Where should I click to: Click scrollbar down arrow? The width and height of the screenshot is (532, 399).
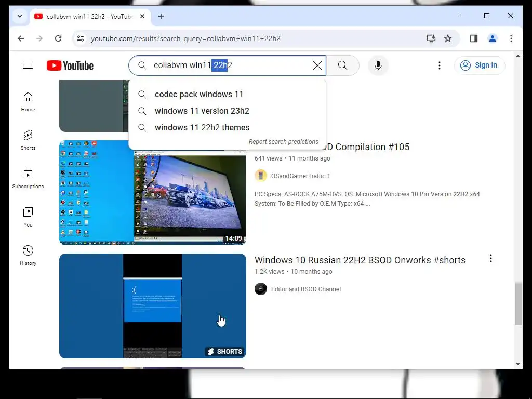point(518,364)
